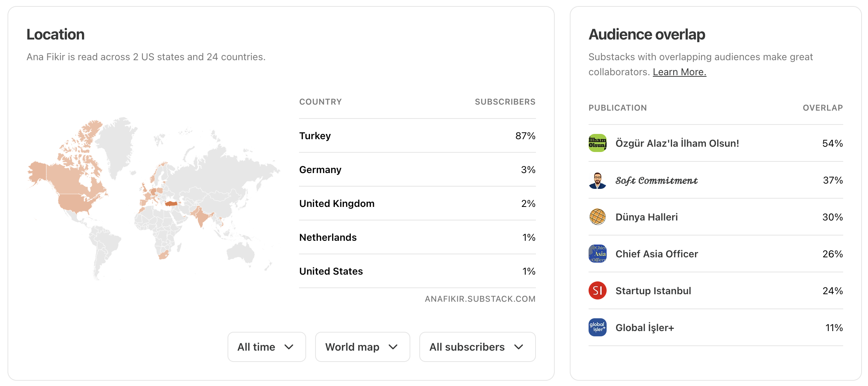Image resolution: width=868 pixels, height=386 pixels.
Task: Open the Chief Asia Officer logo
Action: [x=597, y=254]
